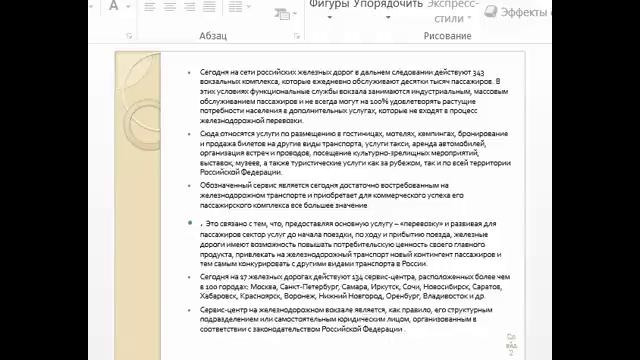Click the columns layout icon
This screenshot has width=640, height=360.
(x=236, y=6)
